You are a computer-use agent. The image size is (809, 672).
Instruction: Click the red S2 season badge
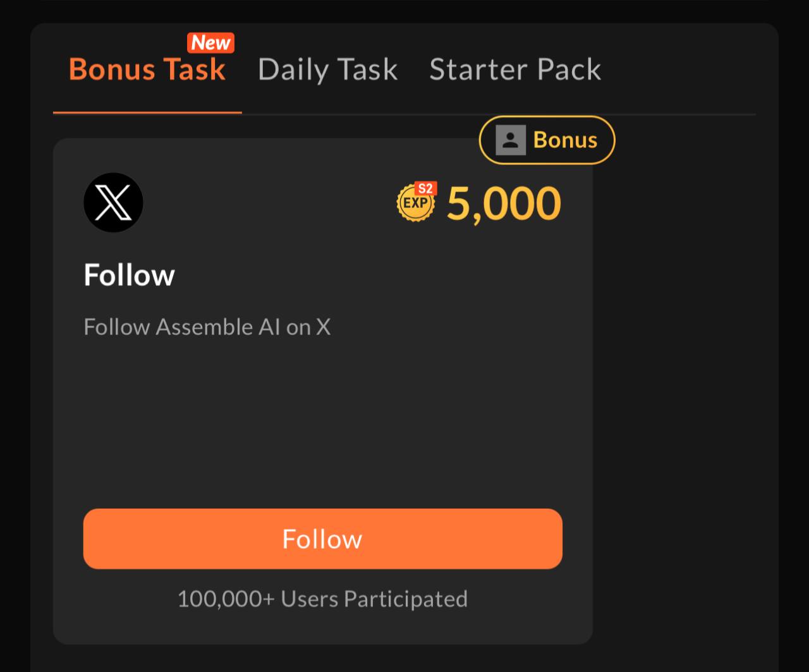tap(426, 188)
